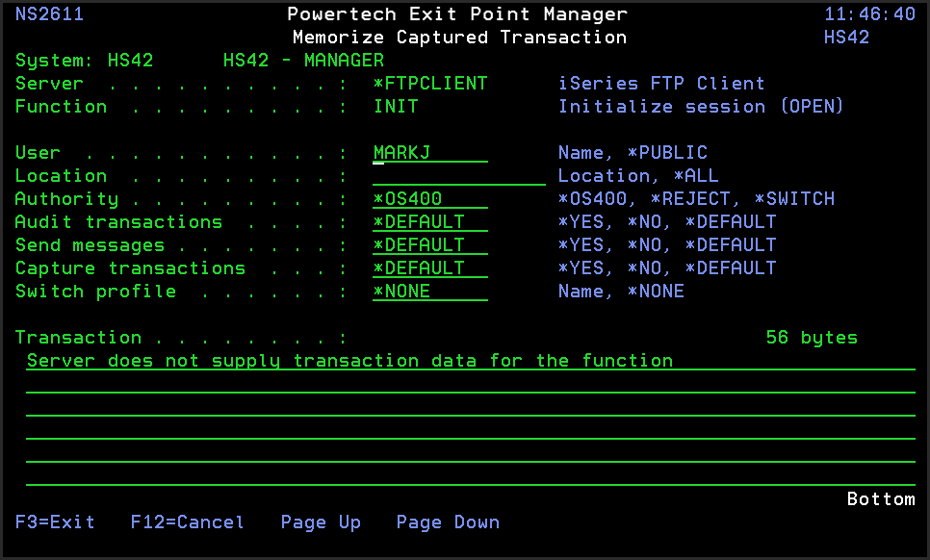Click the transaction data line starting 'Server does not supply'
The height and width of the screenshot is (560, 930).
pos(471,361)
